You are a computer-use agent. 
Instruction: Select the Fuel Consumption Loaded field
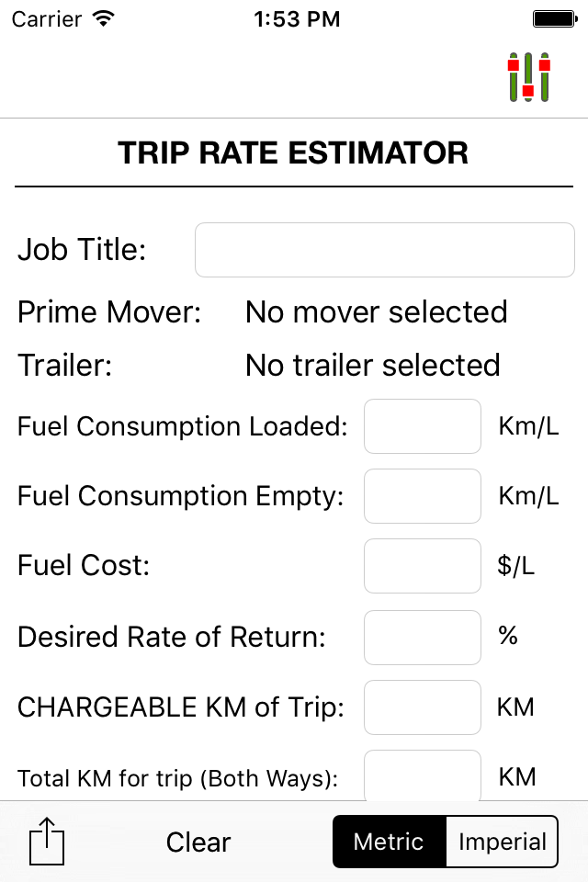click(x=423, y=426)
